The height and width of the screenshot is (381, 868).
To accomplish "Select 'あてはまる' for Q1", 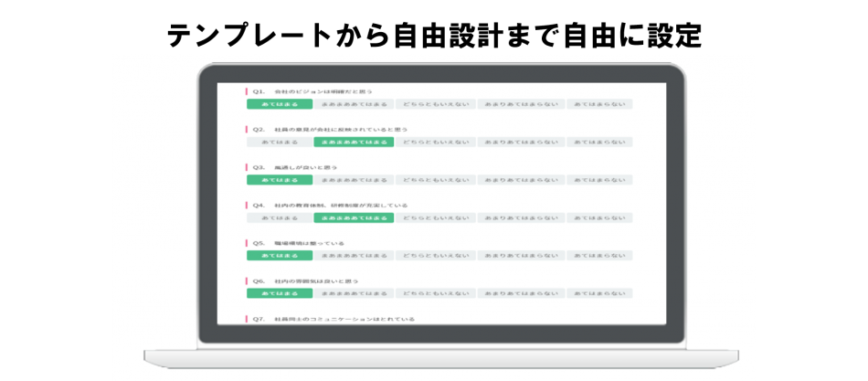I will click(x=279, y=104).
